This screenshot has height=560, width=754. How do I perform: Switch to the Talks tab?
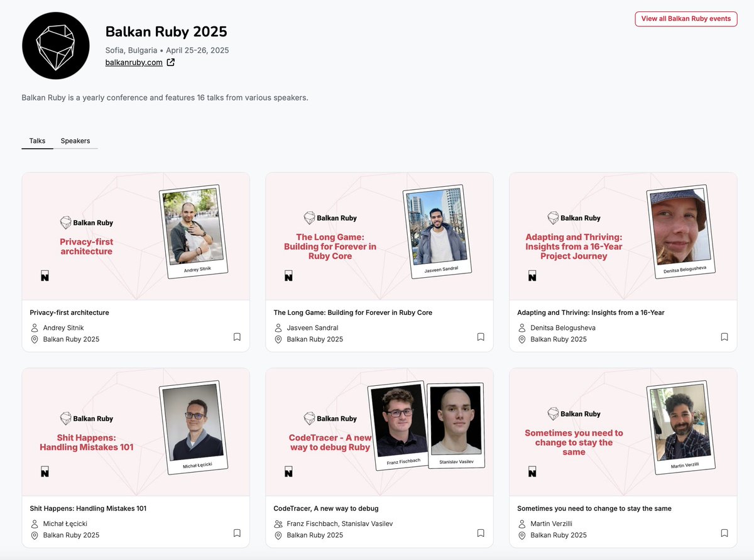[37, 141]
